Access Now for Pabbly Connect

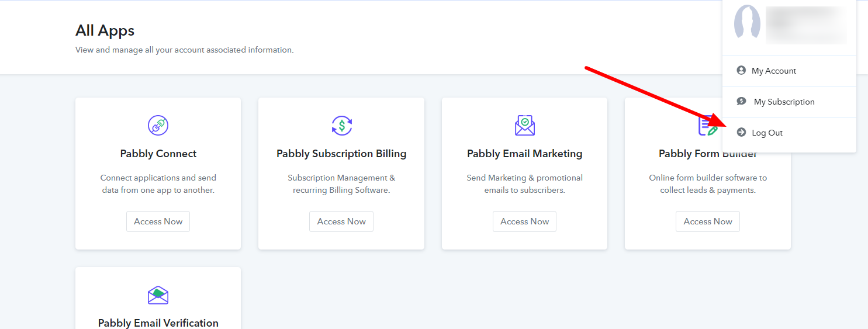pos(158,221)
